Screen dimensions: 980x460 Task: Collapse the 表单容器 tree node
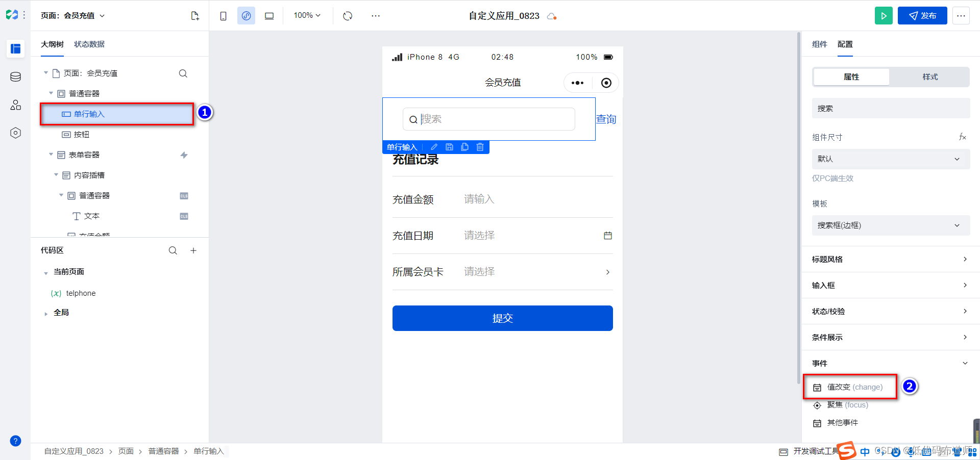click(x=51, y=155)
